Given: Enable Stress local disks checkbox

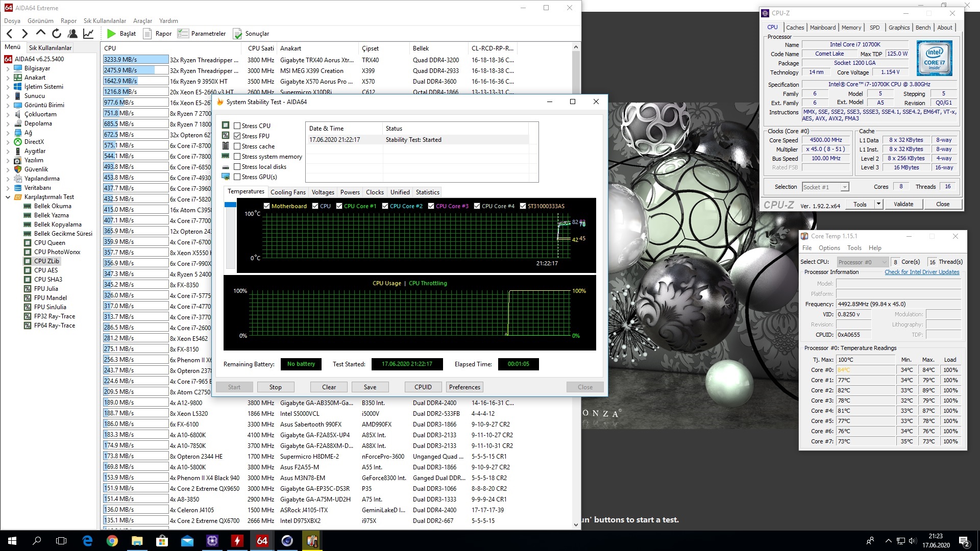Looking at the screenshot, I should (237, 167).
